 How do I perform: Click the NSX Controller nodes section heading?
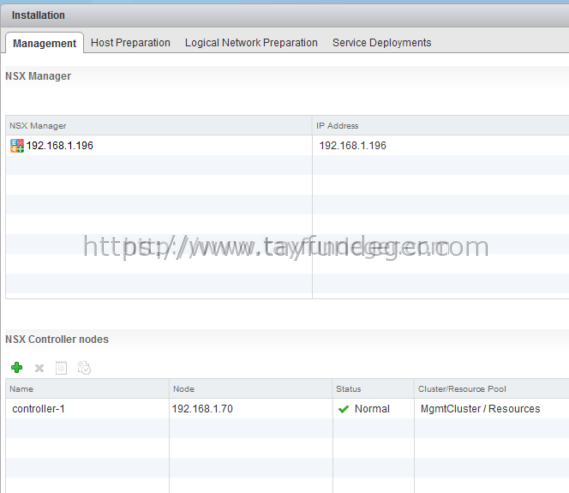click(x=57, y=339)
